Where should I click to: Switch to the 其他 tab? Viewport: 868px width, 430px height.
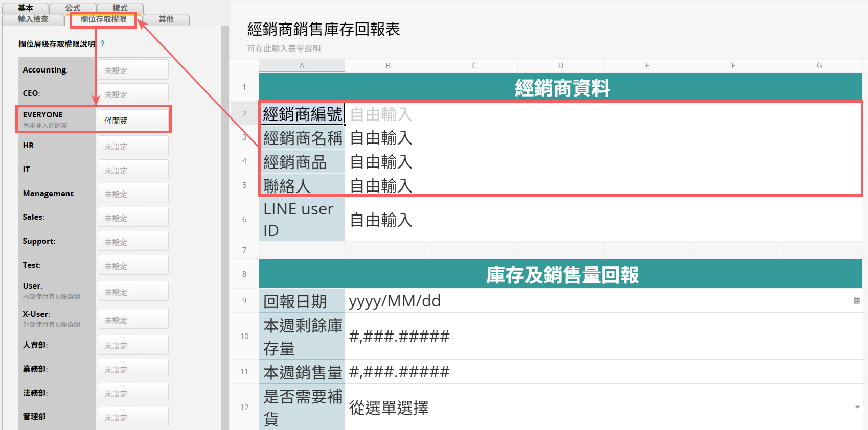click(x=166, y=19)
